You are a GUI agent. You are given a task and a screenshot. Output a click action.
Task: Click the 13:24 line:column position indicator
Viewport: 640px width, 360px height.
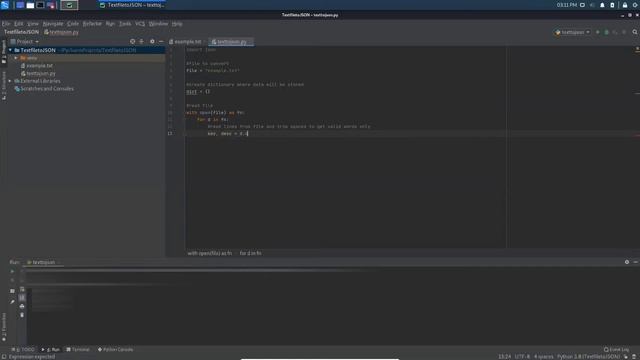coord(504,357)
